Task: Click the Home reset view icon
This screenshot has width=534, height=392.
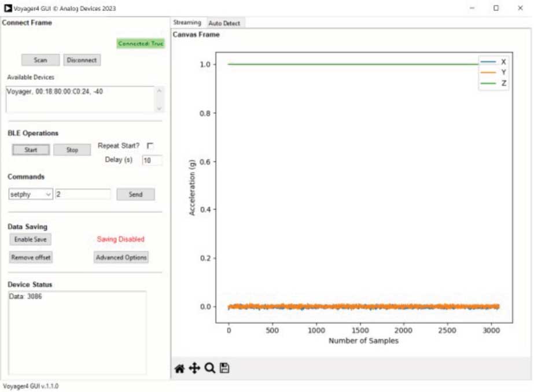Action: click(x=179, y=368)
